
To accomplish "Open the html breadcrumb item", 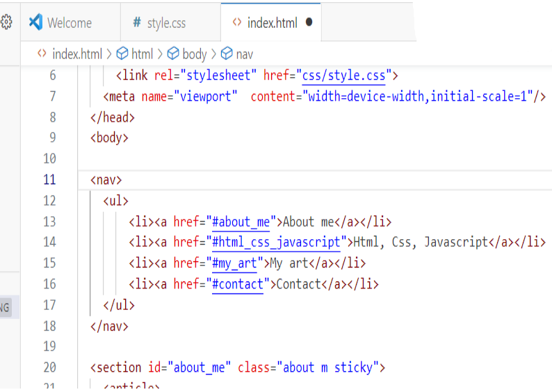I will click(143, 54).
